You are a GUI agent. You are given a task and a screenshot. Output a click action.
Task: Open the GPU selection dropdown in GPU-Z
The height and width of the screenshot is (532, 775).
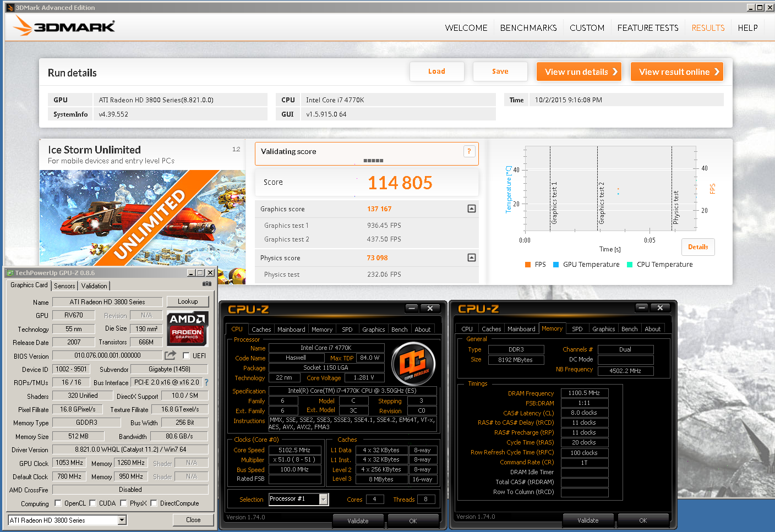click(122, 520)
